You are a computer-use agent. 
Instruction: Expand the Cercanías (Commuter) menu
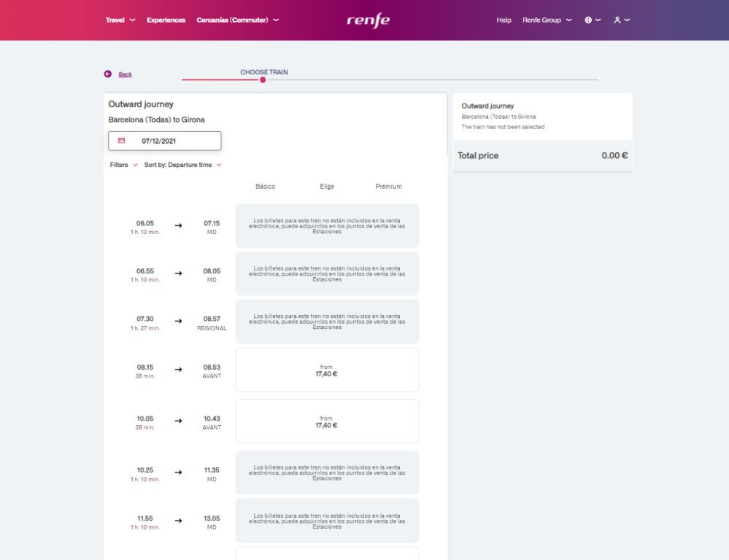[x=238, y=20]
